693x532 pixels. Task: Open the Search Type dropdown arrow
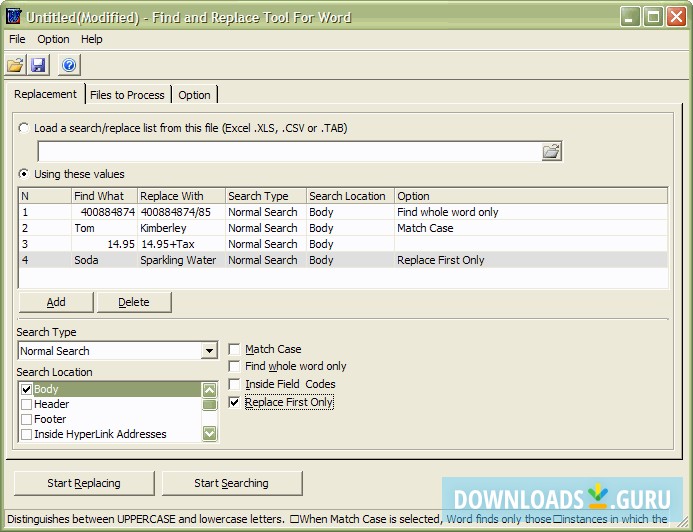click(209, 351)
